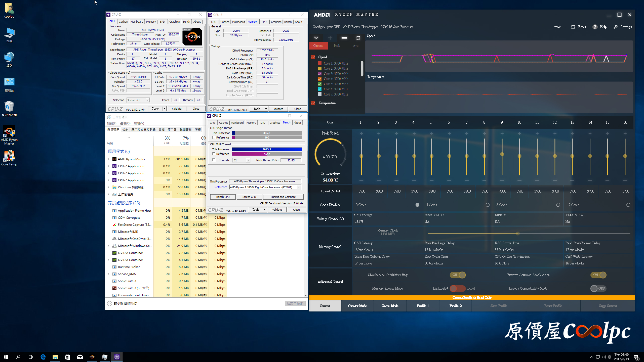The height and width of the screenshot is (362, 644).
Task: Increase Core 1 speed with plus icon
Action: click(x=361, y=133)
